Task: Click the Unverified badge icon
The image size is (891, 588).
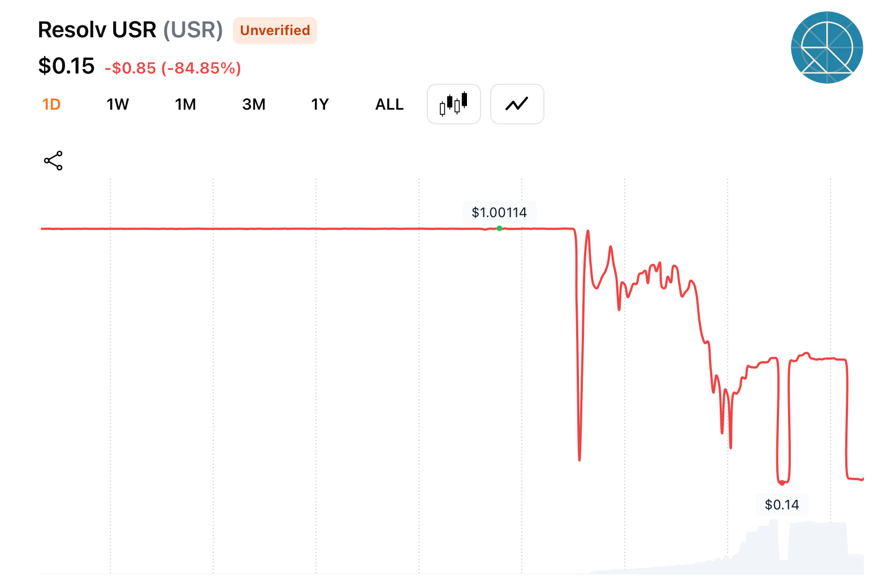Action: (275, 31)
